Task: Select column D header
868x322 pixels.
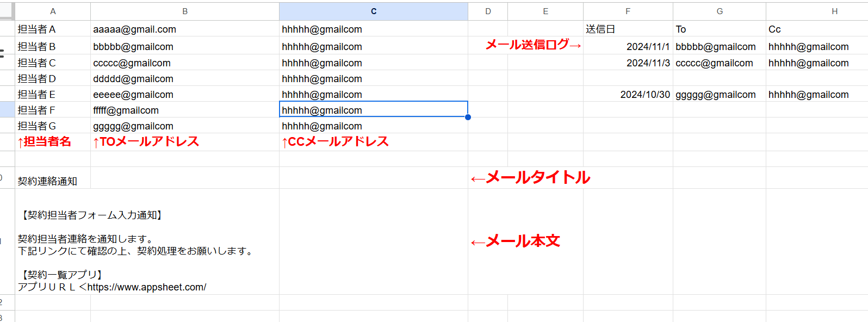Action: click(488, 11)
